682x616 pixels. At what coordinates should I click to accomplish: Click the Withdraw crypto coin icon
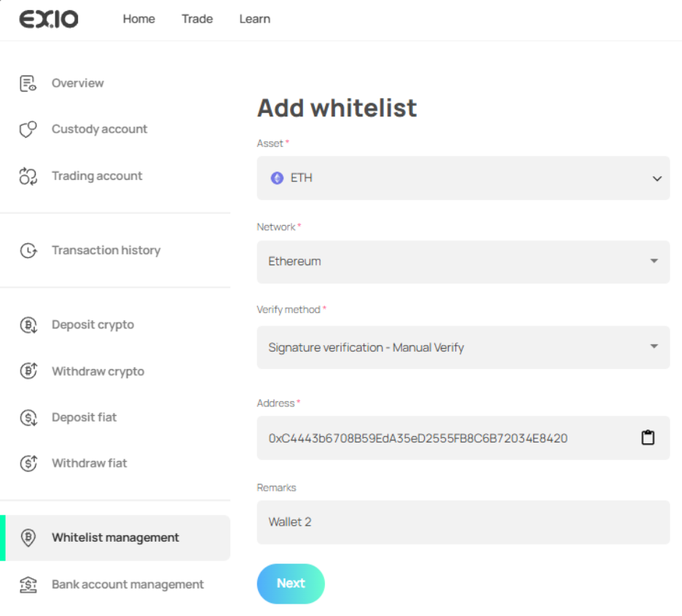(x=28, y=371)
